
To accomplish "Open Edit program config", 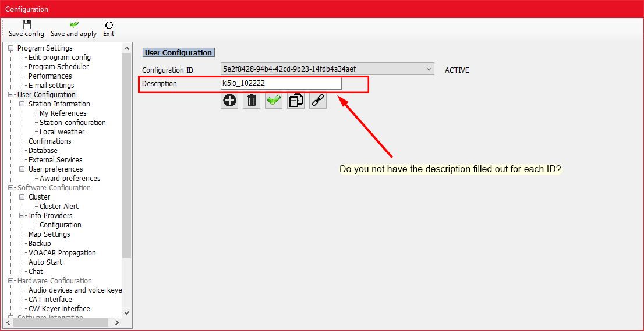I will pos(59,58).
